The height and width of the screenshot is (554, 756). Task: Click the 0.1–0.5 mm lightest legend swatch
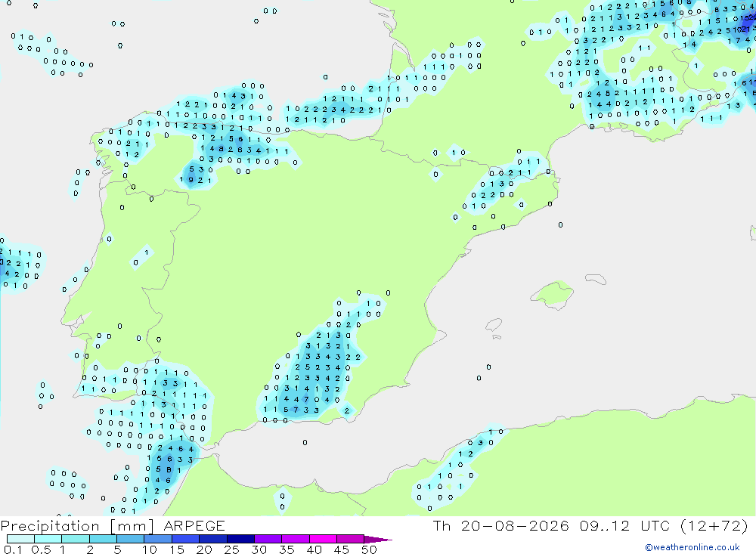[x=20, y=539]
